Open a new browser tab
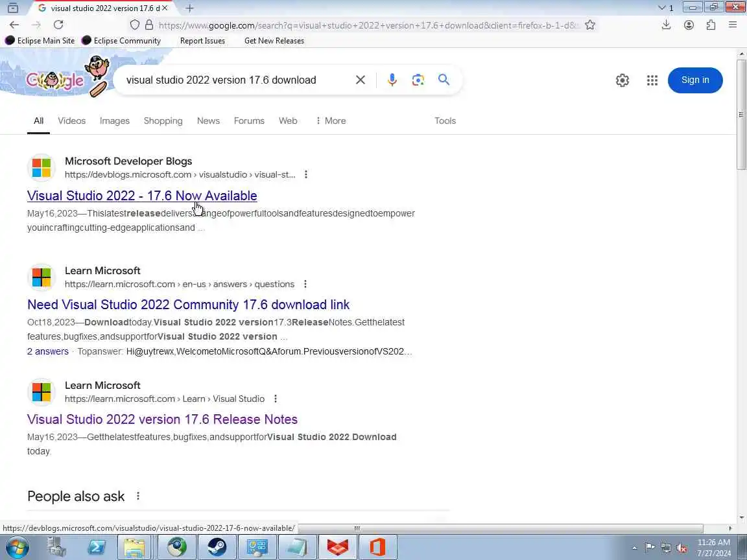This screenshot has width=747, height=560. coord(189,8)
